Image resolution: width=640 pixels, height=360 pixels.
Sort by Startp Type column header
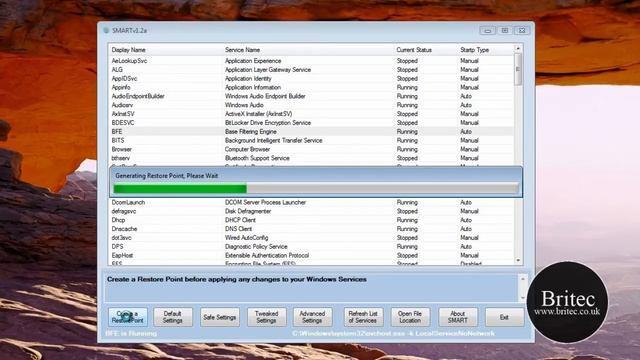[x=486, y=50]
